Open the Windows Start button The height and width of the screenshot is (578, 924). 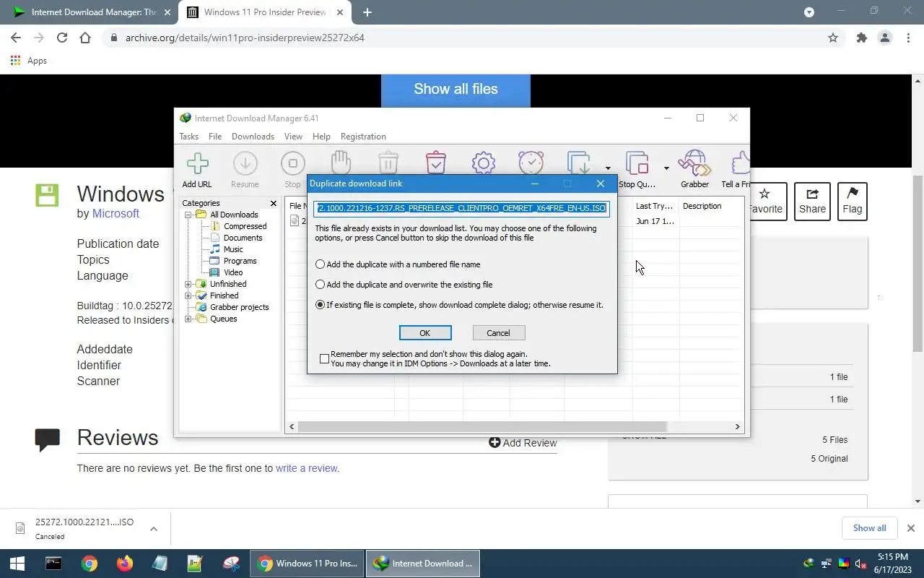click(x=17, y=564)
